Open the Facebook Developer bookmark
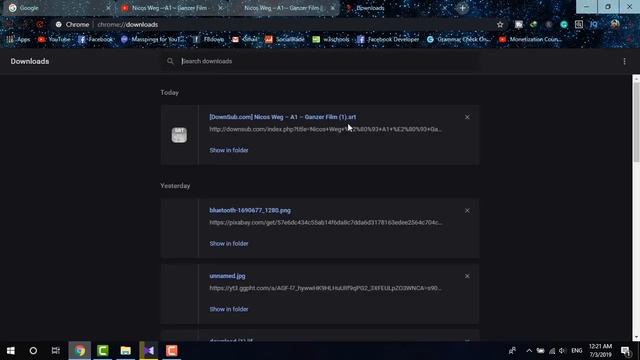Image resolution: width=640 pixels, height=360 pixels. [x=388, y=40]
